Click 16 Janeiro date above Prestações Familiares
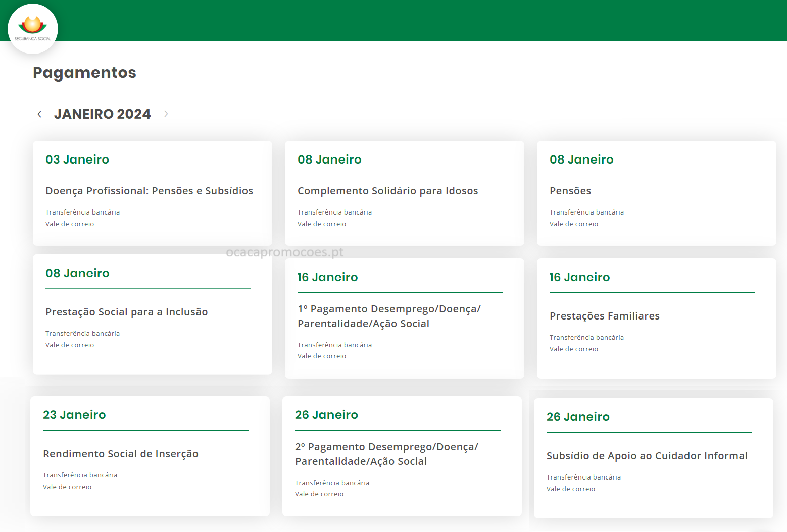This screenshot has height=532, width=787. (579, 277)
